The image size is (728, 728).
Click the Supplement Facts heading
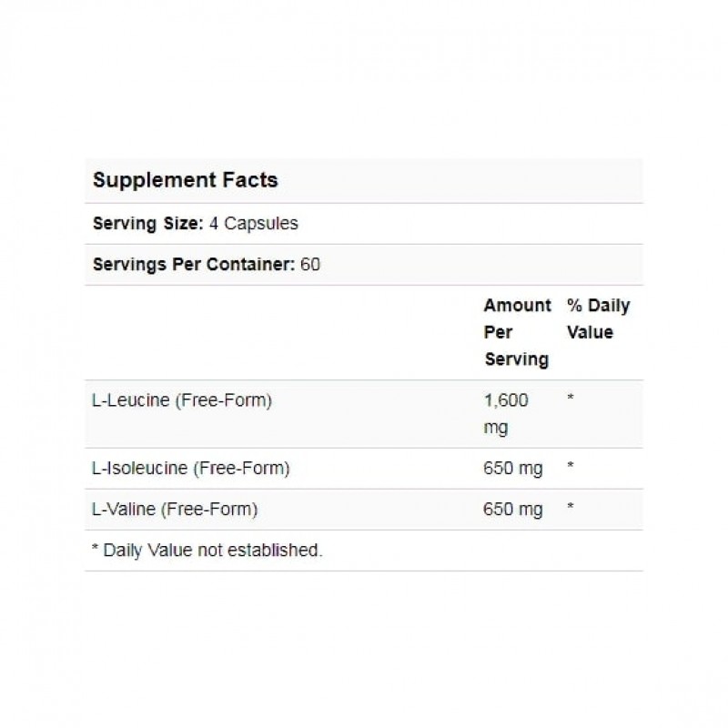185,180
